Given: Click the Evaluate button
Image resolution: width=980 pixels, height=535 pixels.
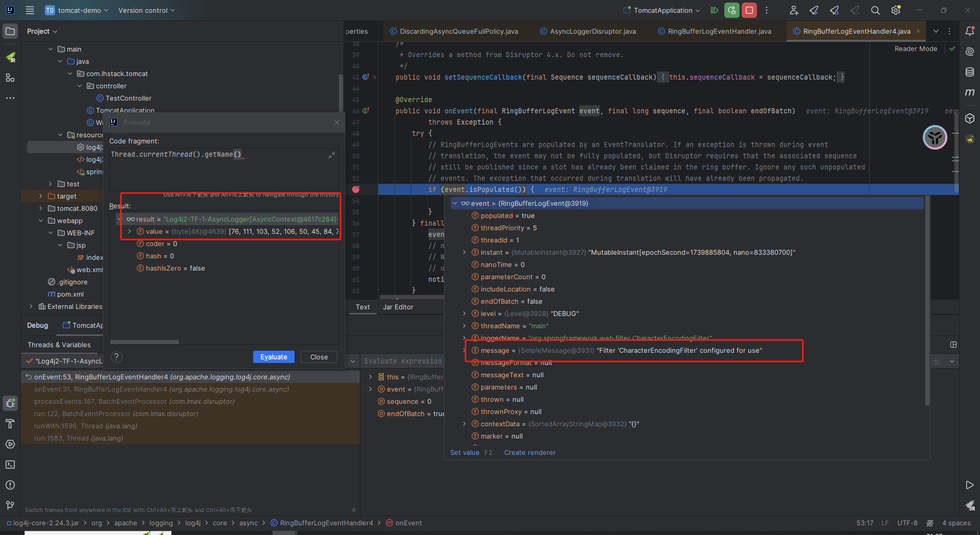Looking at the screenshot, I should pos(274,357).
